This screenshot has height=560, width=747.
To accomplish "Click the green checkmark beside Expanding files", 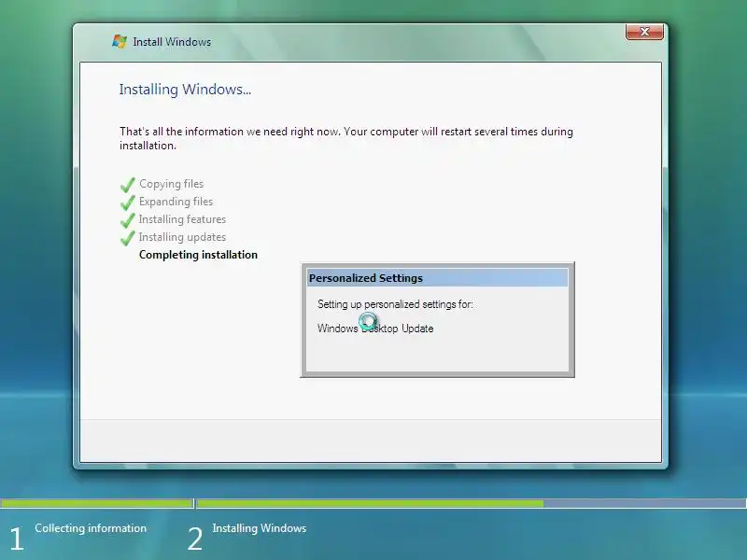I will (128, 202).
